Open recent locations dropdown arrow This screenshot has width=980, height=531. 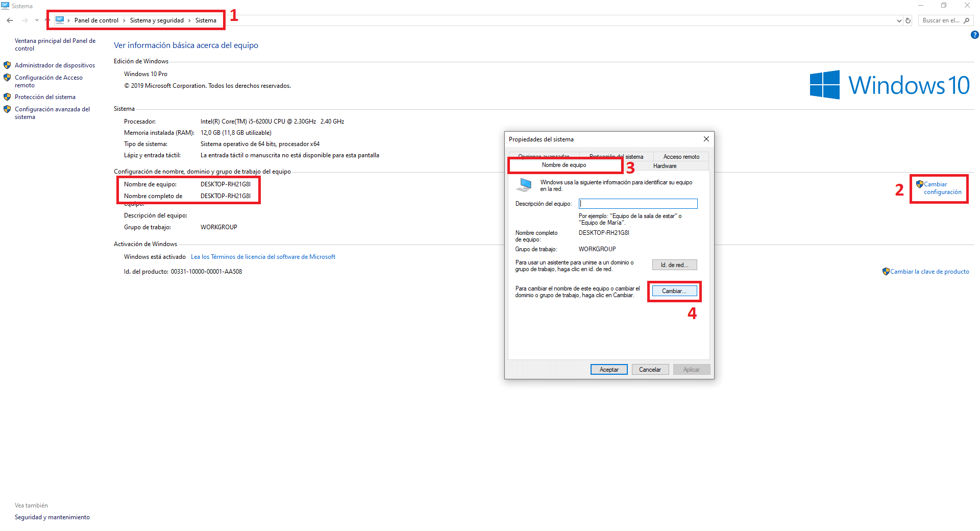[x=37, y=20]
